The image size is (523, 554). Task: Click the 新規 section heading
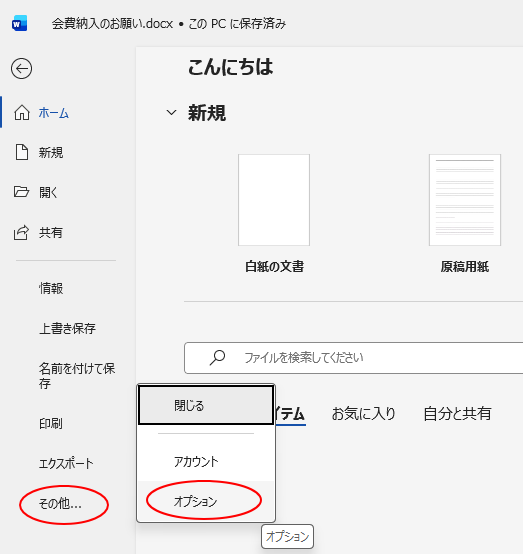pos(207,113)
